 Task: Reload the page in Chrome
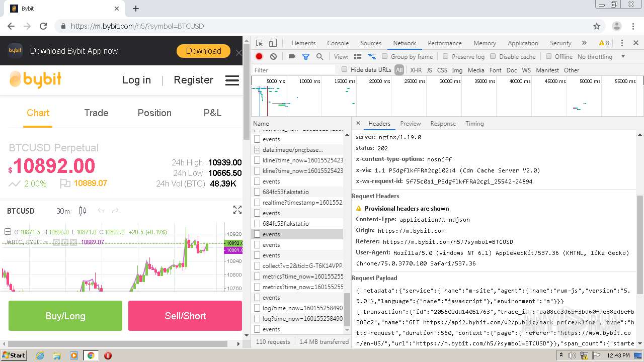point(43,26)
